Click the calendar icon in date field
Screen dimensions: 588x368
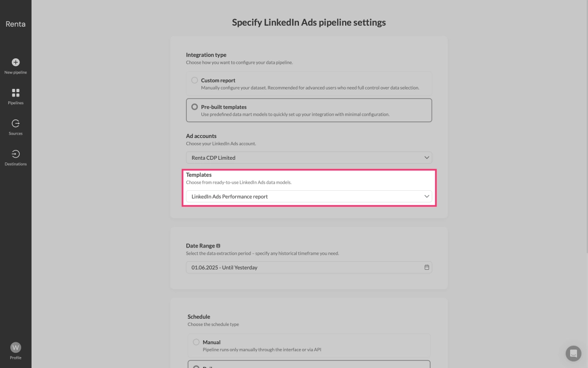(427, 268)
